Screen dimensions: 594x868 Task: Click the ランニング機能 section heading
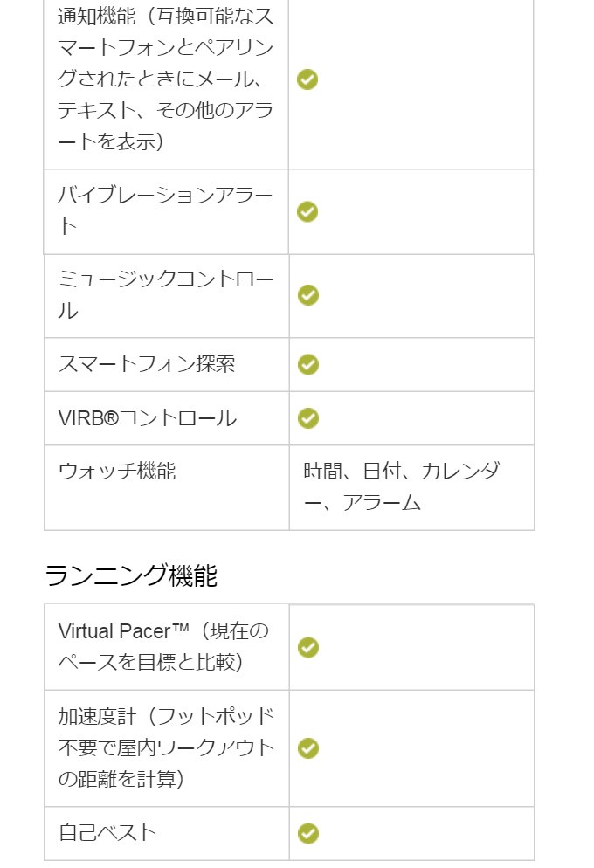pyautogui.click(x=131, y=575)
